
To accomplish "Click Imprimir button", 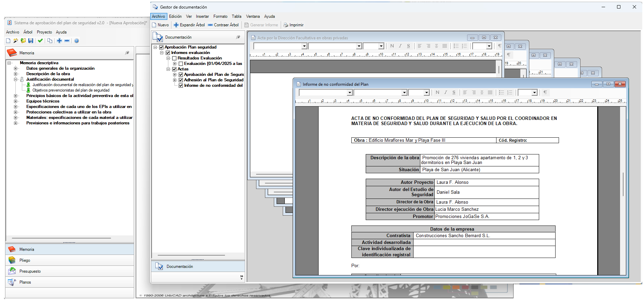I will point(293,25).
